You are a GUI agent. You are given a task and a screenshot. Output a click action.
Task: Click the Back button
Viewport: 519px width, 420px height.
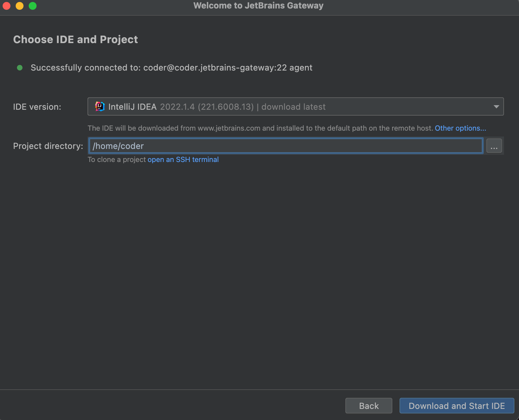click(x=369, y=406)
